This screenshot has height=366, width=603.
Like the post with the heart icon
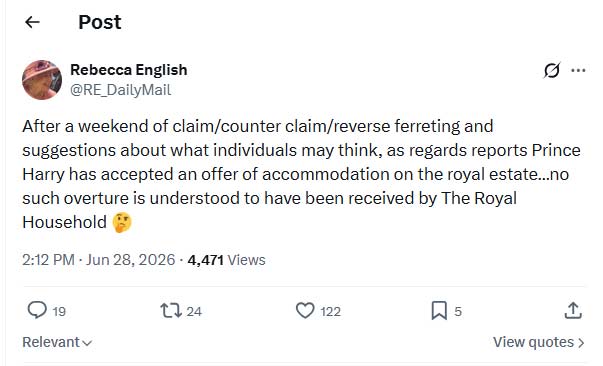pos(305,311)
